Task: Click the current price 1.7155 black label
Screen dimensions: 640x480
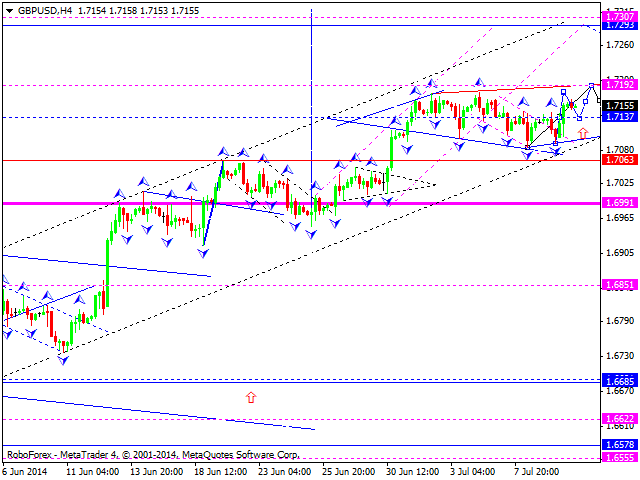Action: [619, 105]
